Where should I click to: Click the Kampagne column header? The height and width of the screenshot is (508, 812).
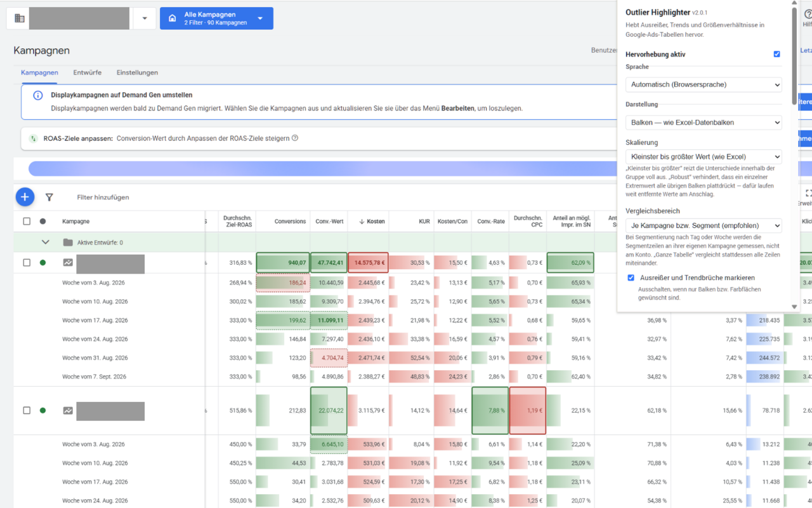(x=75, y=222)
